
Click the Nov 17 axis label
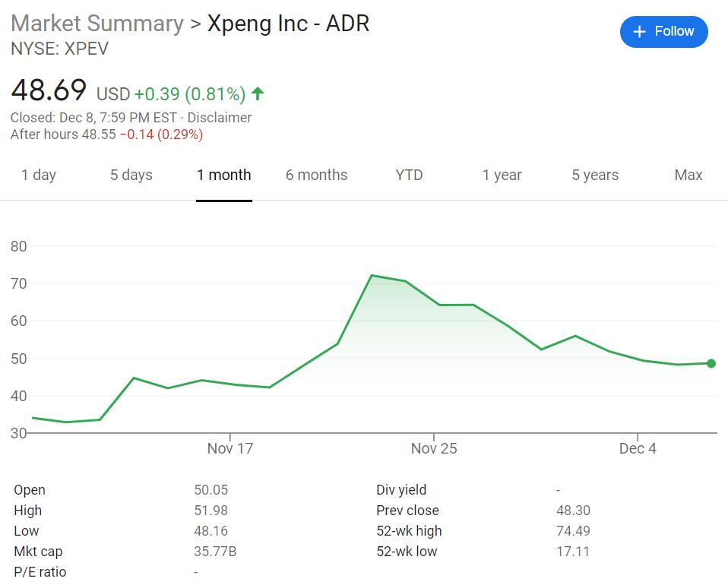pyautogui.click(x=229, y=448)
